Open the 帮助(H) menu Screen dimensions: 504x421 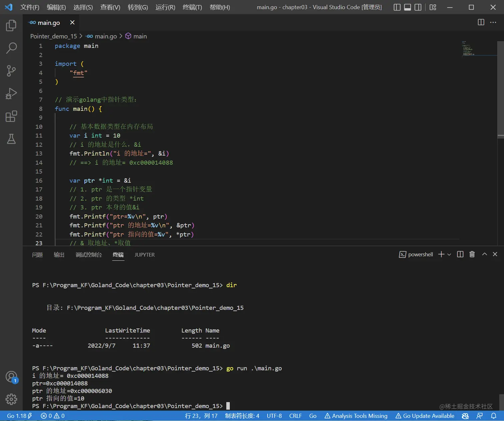[220, 7]
